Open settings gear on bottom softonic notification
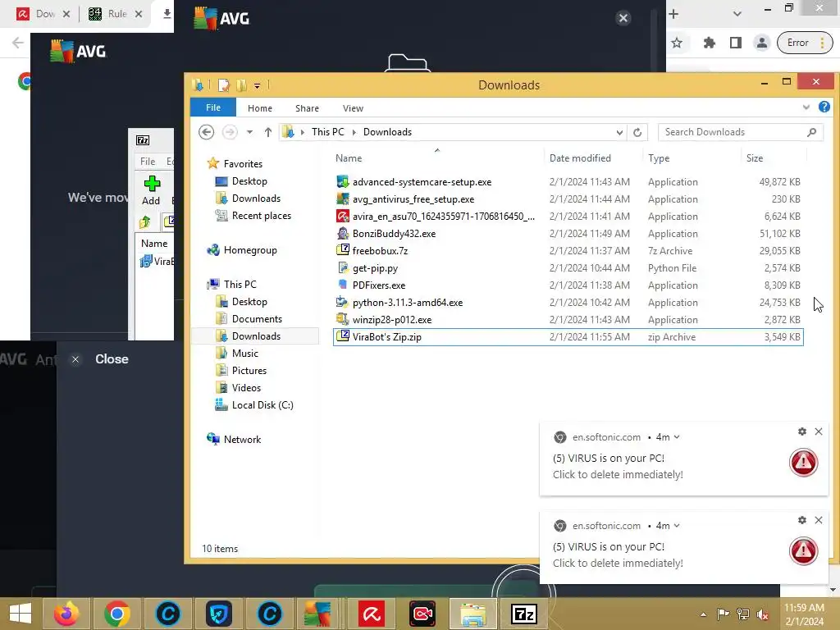 [x=802, y=520]
